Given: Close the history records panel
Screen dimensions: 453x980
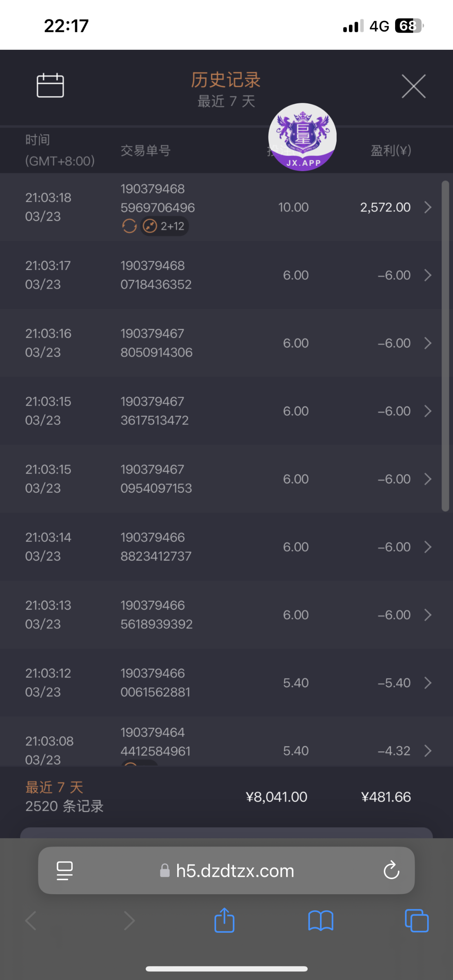Looking at the screenshot, I should click(x=413, y=86).
